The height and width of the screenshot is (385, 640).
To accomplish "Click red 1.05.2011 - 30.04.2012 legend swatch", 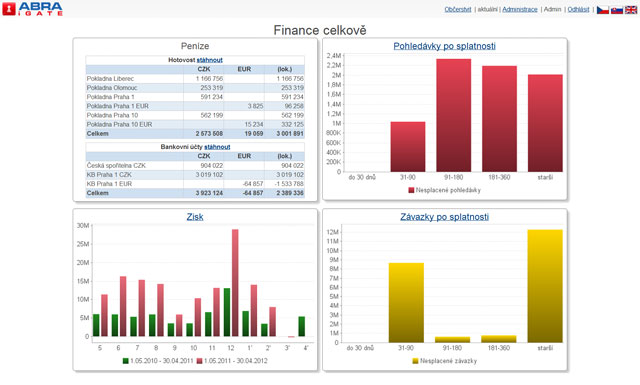I will (x=199, y=361).
